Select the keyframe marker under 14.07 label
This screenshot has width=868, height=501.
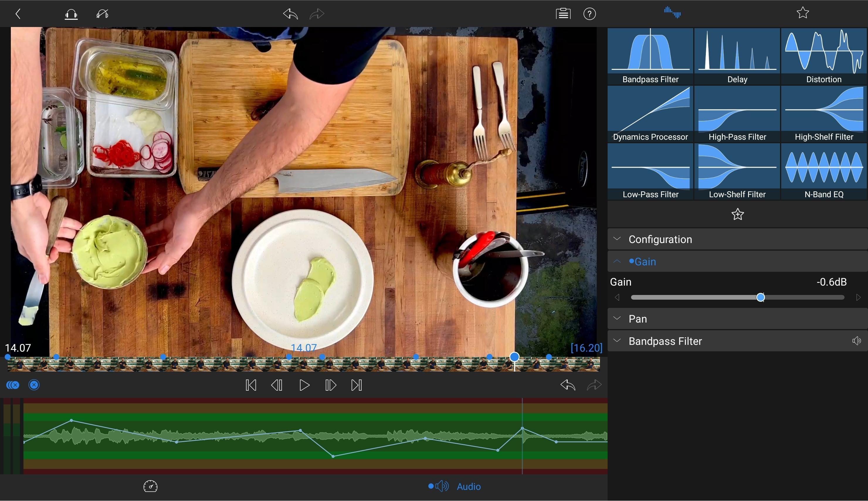coord(289,357)
